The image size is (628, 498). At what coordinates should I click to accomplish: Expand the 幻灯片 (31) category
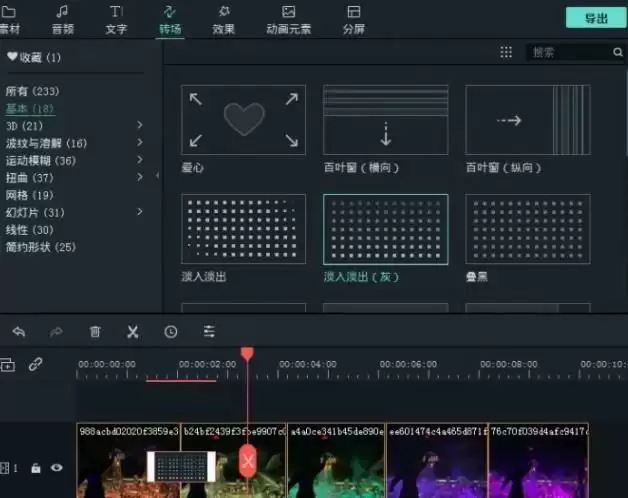(139, 212)
